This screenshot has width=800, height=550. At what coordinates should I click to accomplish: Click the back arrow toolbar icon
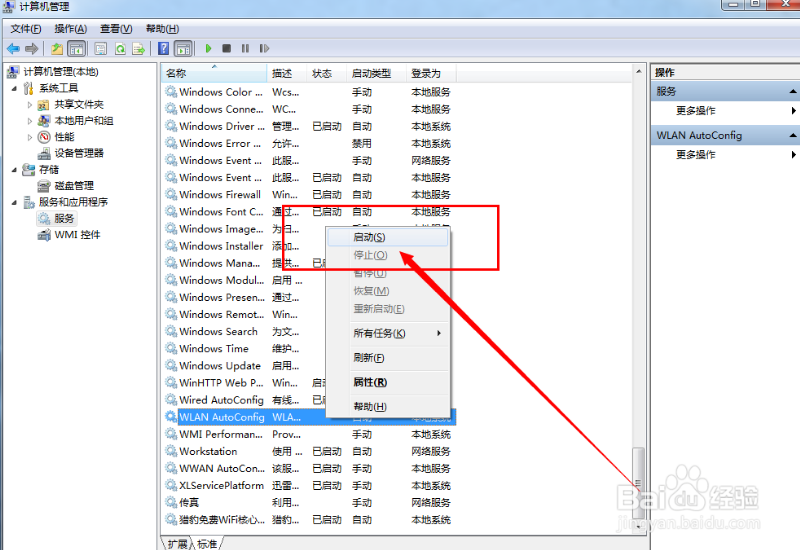click(13, 48)
